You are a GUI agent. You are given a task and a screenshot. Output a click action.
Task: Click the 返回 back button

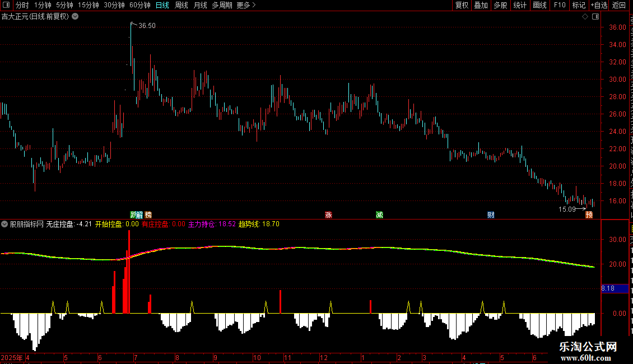(618, 5)
